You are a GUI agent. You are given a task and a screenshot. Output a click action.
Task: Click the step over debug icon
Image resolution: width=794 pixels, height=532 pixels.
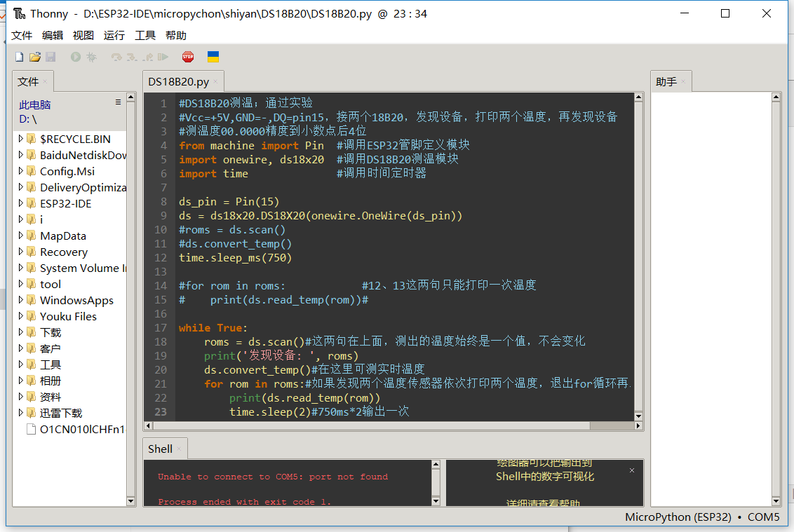click(116, 57)
